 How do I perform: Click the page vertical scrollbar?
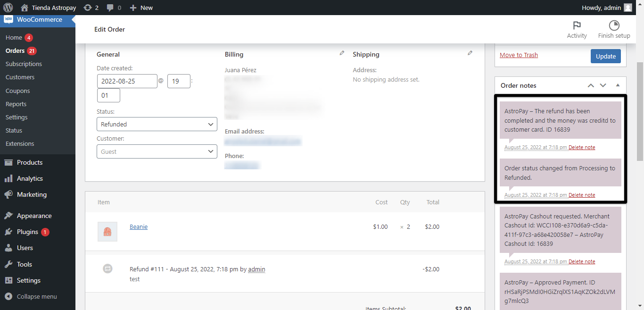pos(640,111)
